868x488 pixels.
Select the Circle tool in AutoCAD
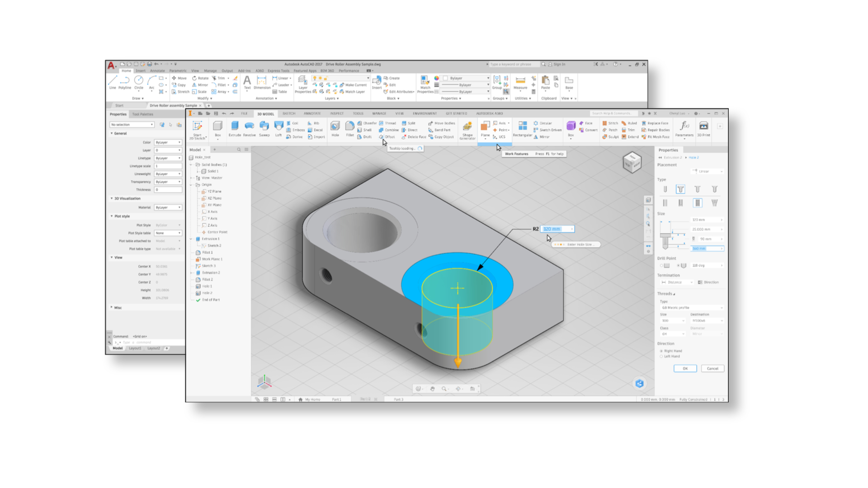click(x=139, y=83)
